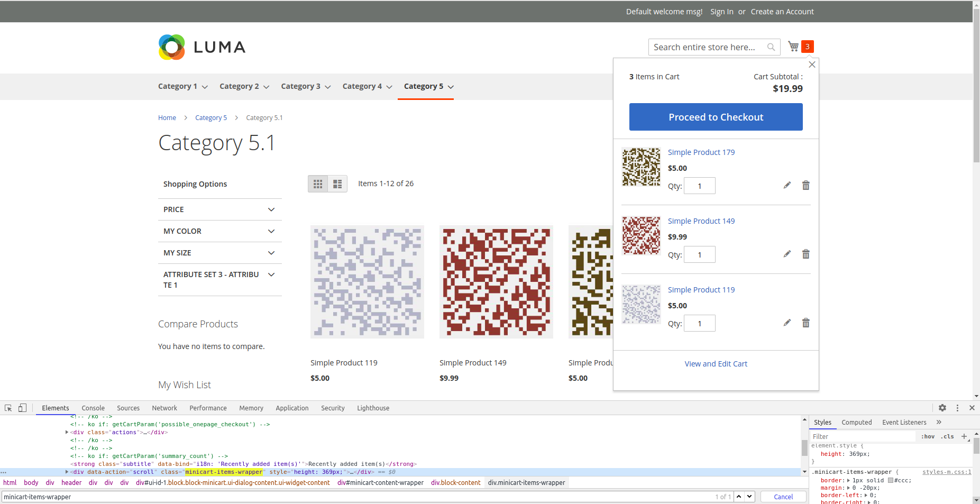Go to Home breadcrumb
Viewport: 980px width, 504px height.
(x=167, y=117)
